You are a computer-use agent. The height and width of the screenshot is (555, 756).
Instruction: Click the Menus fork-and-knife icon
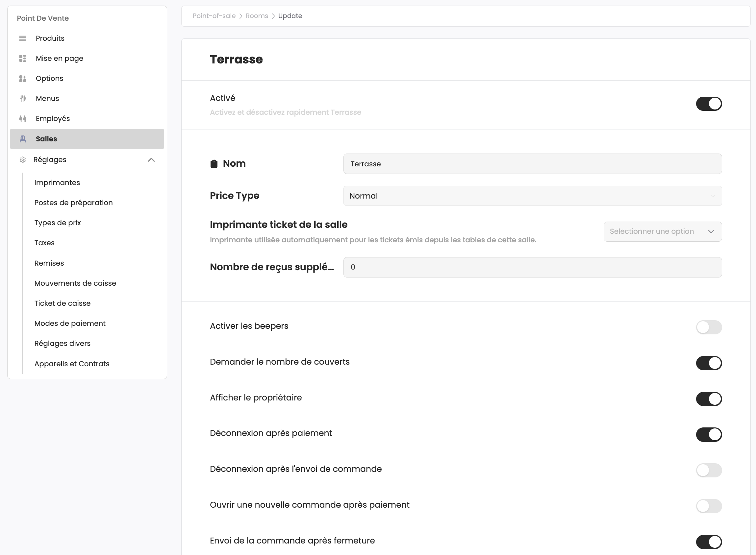click(22, 98)
